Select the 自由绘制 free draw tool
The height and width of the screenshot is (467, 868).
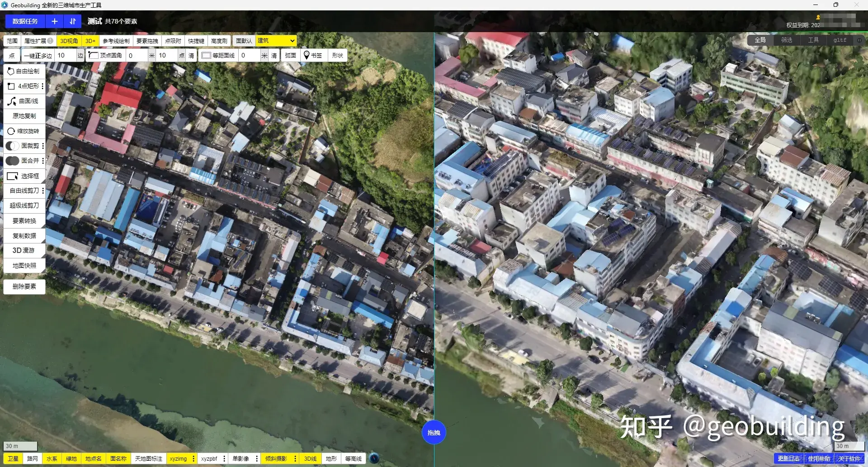point(24,71)
